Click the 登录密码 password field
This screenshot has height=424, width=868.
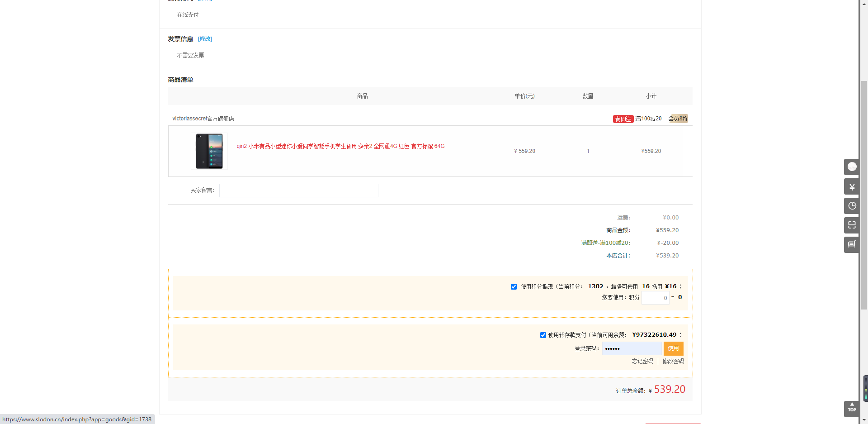(x=632, y=348)
